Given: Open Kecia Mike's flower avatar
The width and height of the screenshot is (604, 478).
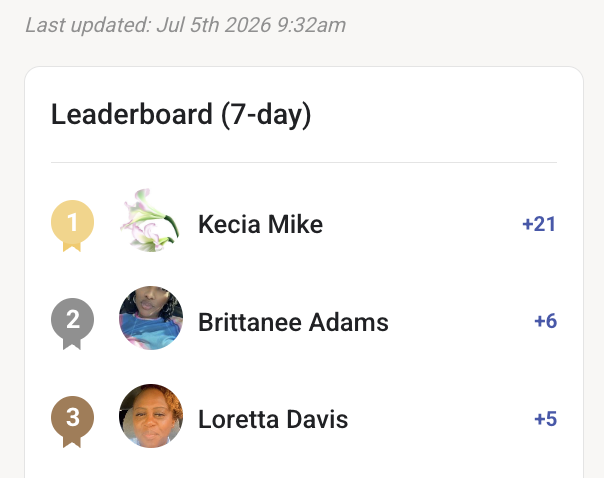Looking at the screenshot, I should point(151,221).
